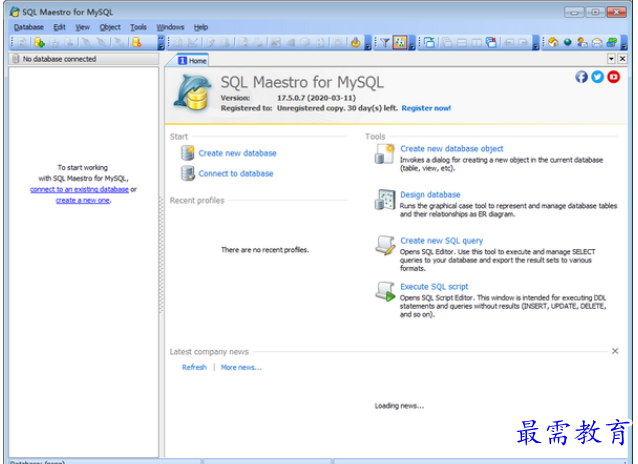
Task: Click the Unregistered copy. 30 day(s) left text
Action: [x=337, y=108]
